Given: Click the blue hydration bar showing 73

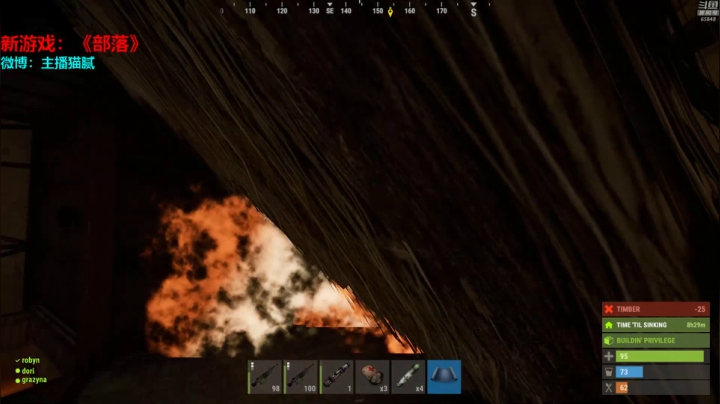Looking at the screenshot, I should pos(629,372).
